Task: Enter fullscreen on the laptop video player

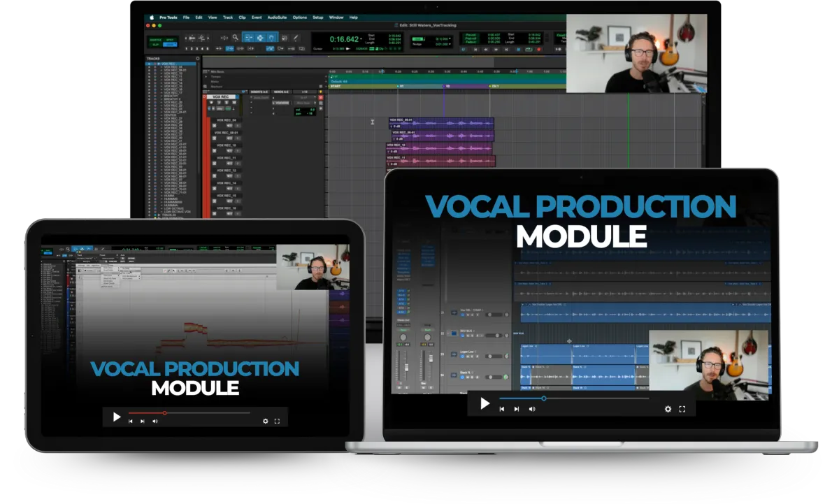Action: tap(682, 409)
